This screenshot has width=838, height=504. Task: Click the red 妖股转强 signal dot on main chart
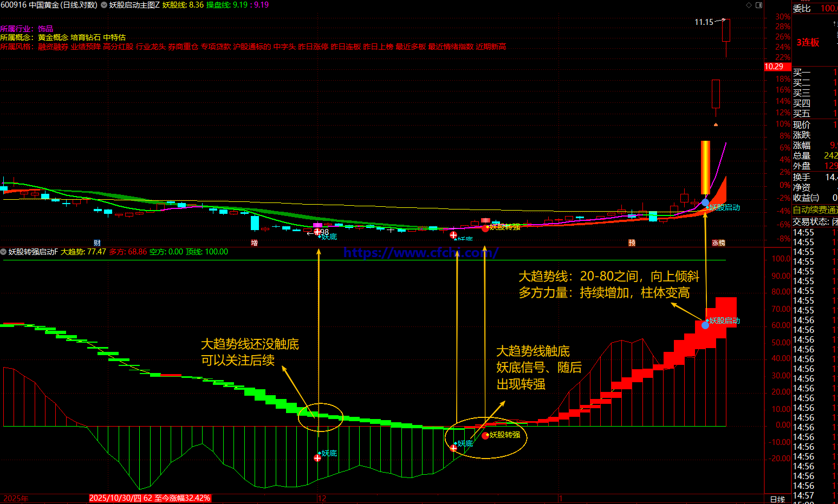(x=485, y=228)
